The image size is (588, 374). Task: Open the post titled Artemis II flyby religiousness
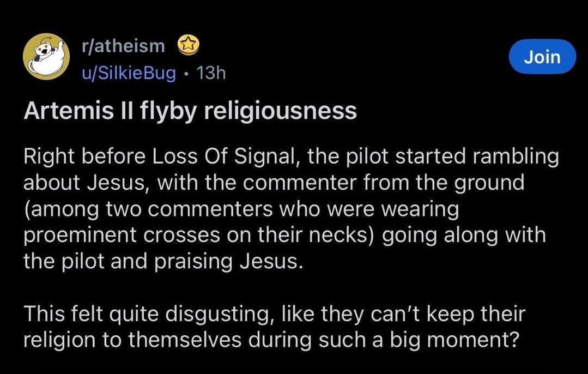pyautogui.click(x=190, y=111)
